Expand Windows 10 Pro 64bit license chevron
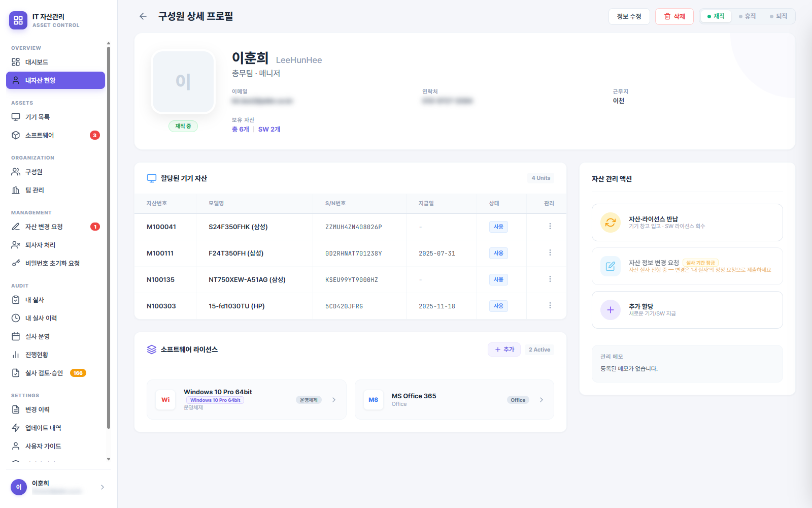812x508 pixels. pyautogui.click(x=334, y=400)
